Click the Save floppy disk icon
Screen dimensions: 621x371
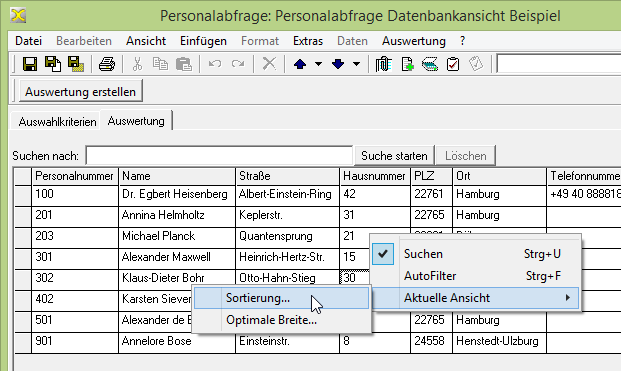point(30,64)
